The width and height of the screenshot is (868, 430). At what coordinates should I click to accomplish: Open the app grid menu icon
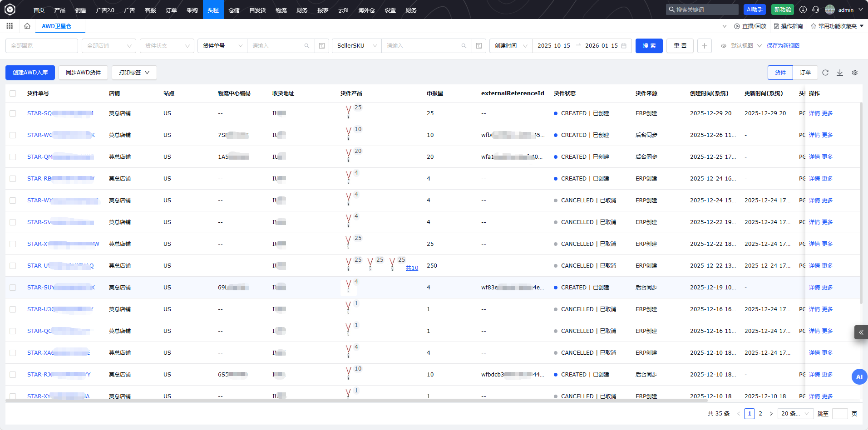coord(10,26)
